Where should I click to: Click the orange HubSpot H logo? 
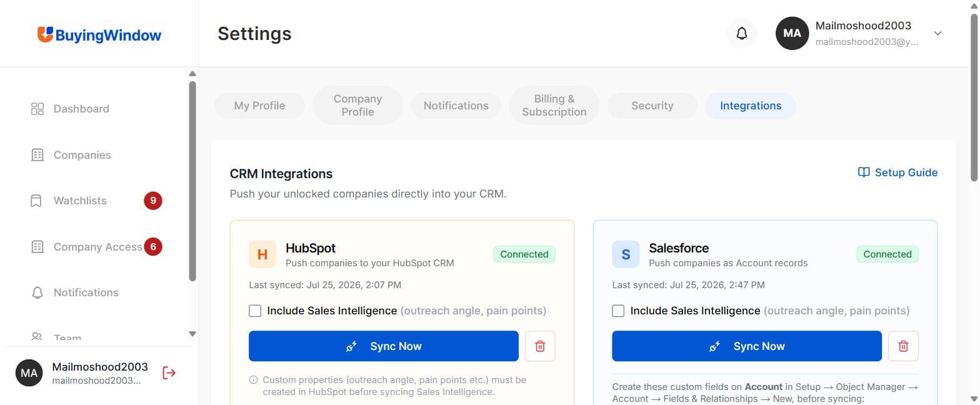(x=262, y=254)
